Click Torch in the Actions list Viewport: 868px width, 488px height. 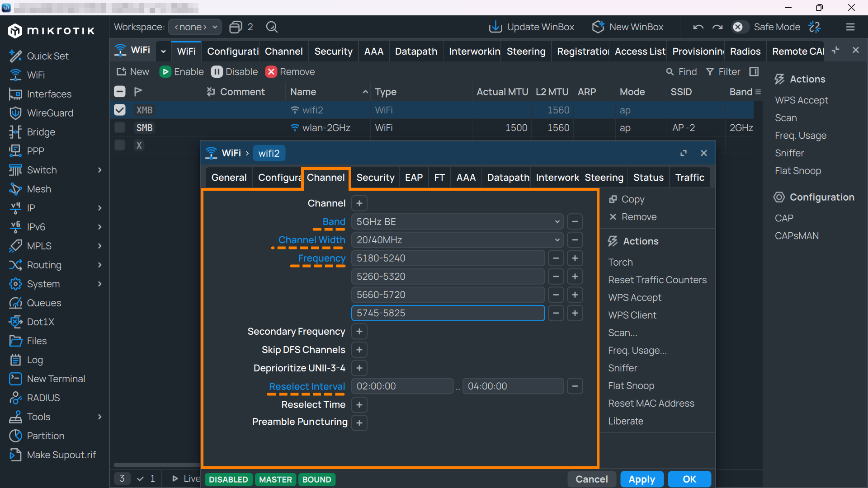620,262
